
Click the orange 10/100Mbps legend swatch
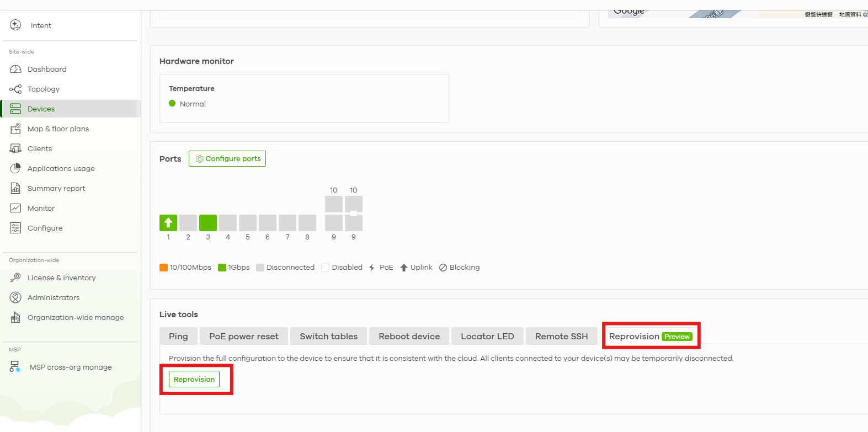[x=163, y=268]
